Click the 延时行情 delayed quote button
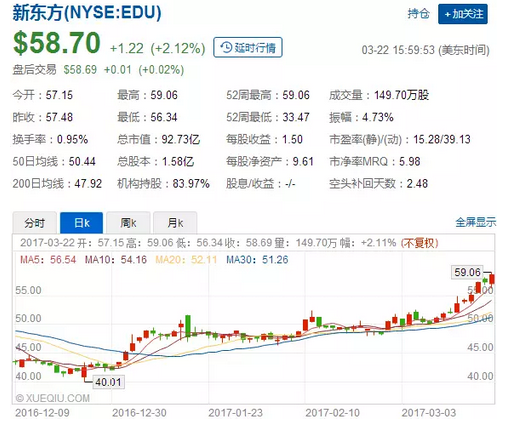 [248, 47]
